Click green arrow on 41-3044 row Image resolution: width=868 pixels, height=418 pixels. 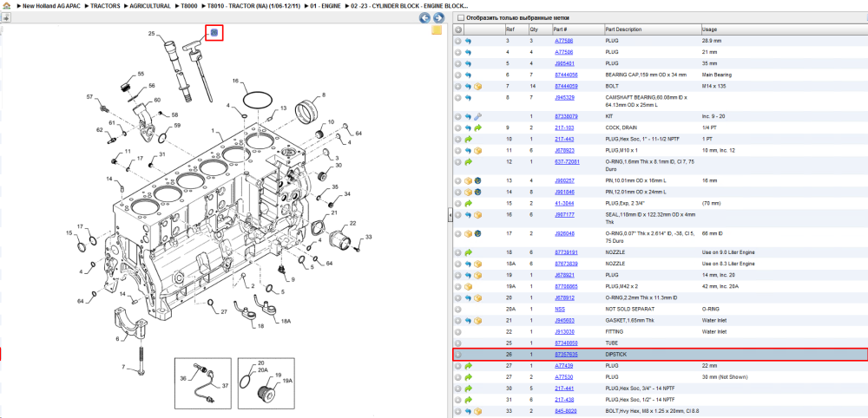click(468, 204)
